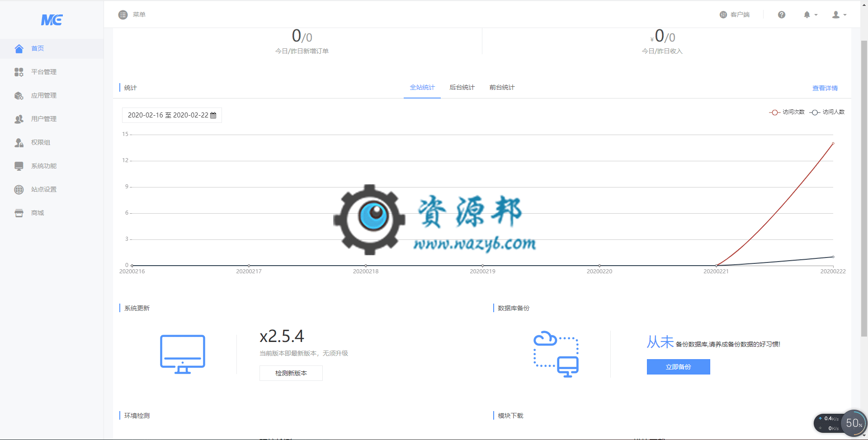Image resolution: width=868 pixels, height=440 pixels.
Task: Switch to the 前台统计 tab
Action: click(x=502, y=88)
